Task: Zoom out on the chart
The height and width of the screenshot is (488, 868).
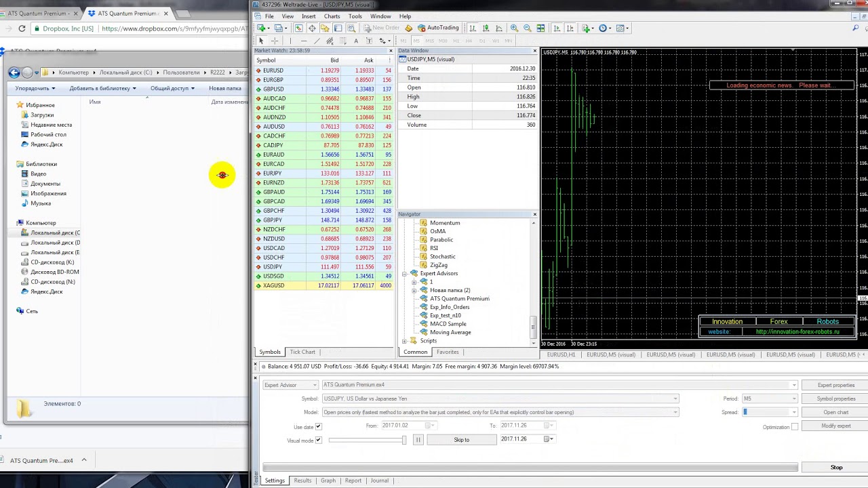Action: click(x=528, y=28)
